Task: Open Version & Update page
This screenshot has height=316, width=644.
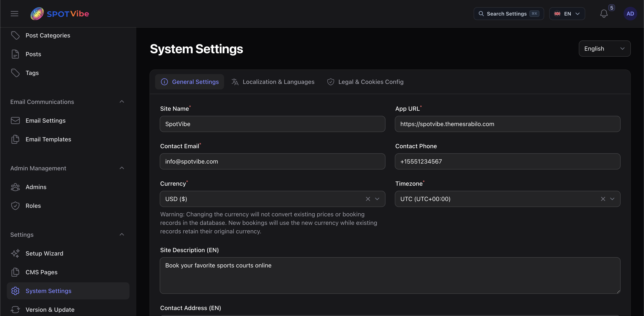Action: 68,309
